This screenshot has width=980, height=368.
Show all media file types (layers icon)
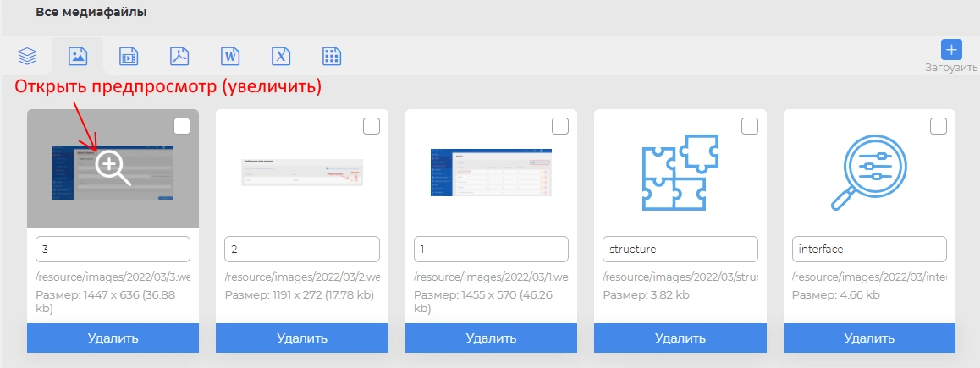coord(27,57)
